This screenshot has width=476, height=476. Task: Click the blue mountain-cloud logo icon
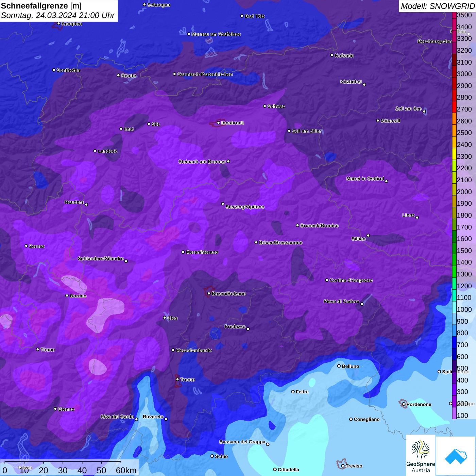[x=456, y=456]
